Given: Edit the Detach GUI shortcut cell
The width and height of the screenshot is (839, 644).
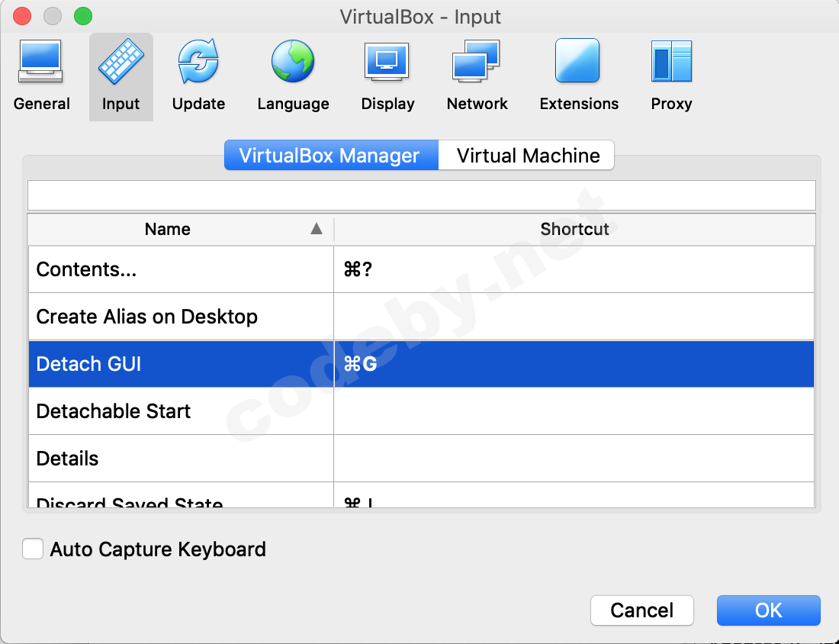Looking at the screenshot, I should (x=574, y=364).
